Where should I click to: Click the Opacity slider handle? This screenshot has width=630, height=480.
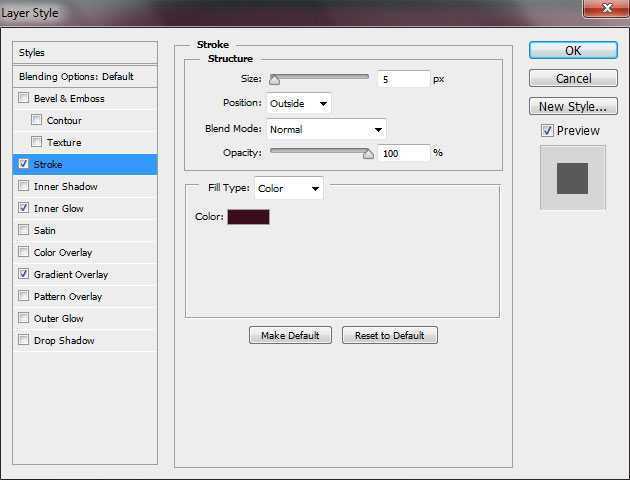368,153
